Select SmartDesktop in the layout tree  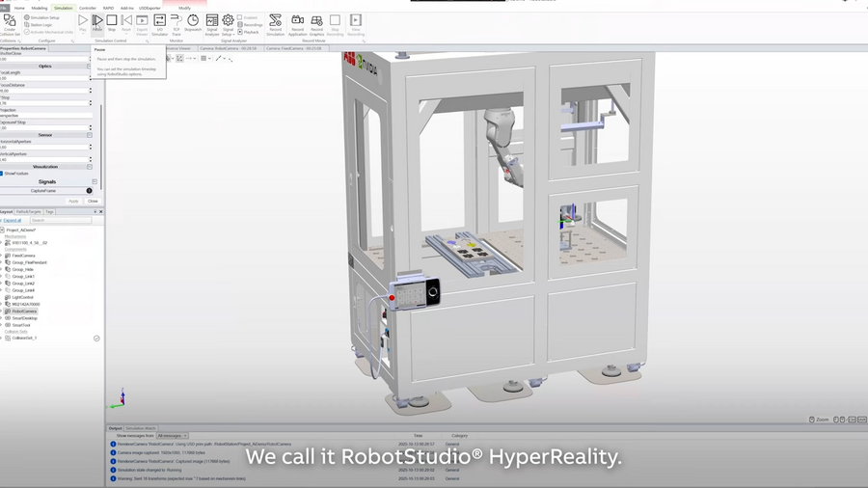pos(24,318)
